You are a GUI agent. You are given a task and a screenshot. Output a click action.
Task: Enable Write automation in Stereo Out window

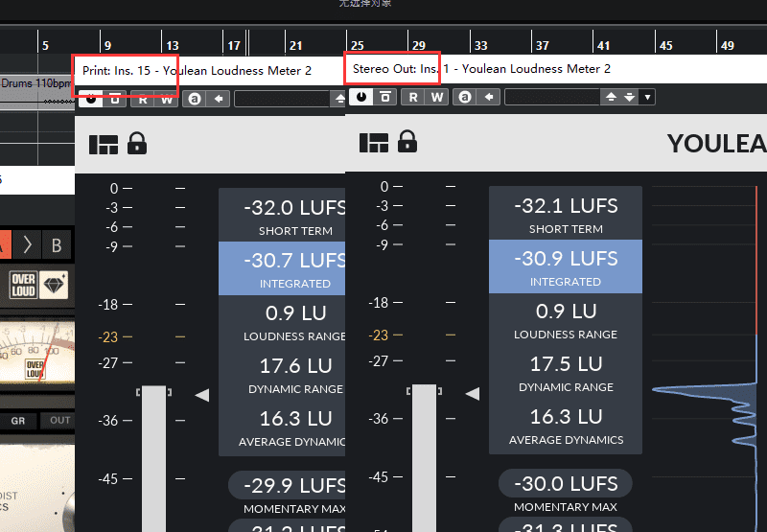click(437, 97)
